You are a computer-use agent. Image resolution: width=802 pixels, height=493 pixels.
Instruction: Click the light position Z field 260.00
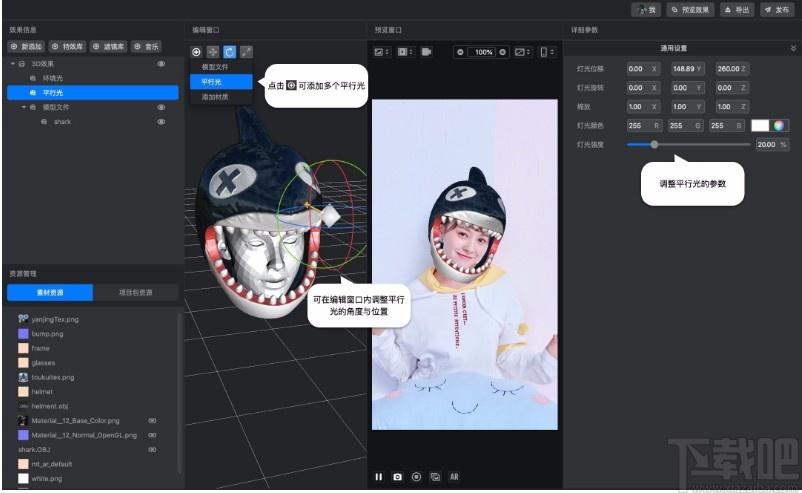click(732, 69)
